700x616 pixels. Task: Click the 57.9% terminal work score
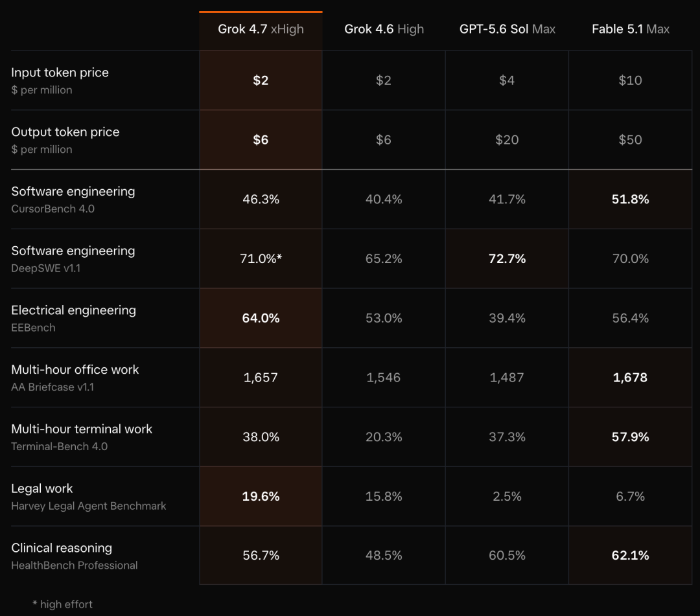(x=631, y=437)
